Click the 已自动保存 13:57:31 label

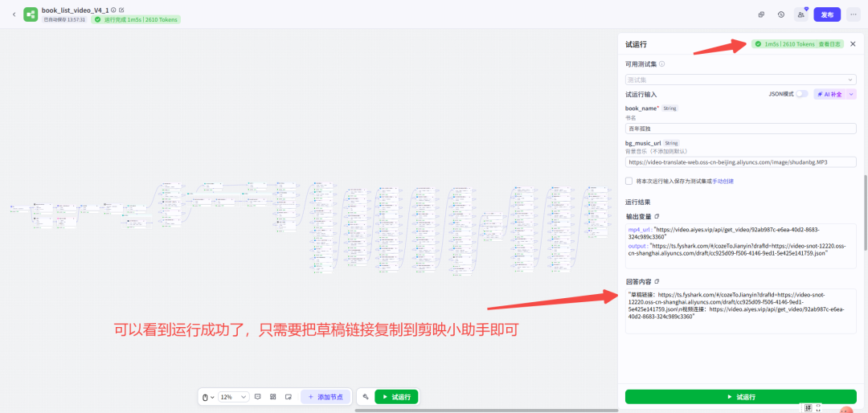65,19
